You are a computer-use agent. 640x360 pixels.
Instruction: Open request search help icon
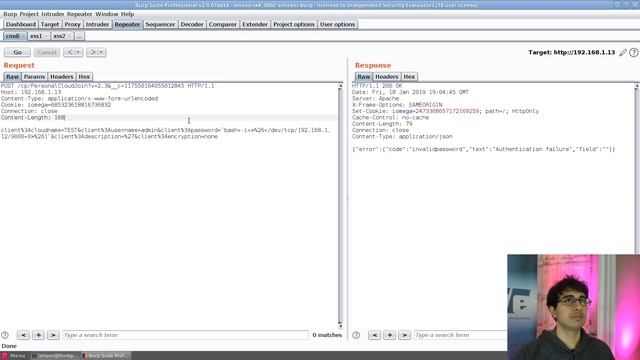pyautogui.click(x=5, y=335)
